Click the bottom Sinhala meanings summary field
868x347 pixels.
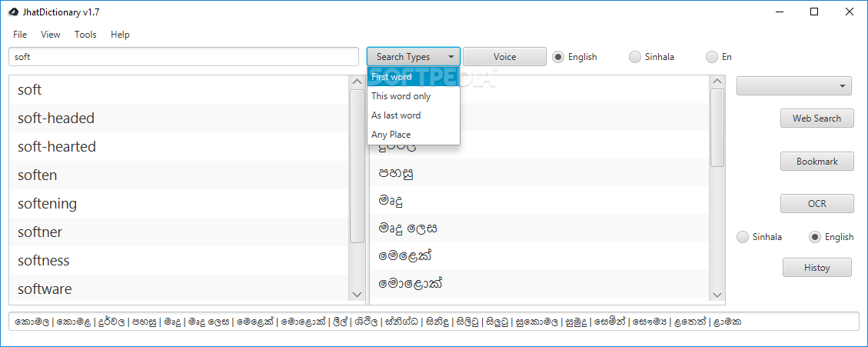[434, 322]
